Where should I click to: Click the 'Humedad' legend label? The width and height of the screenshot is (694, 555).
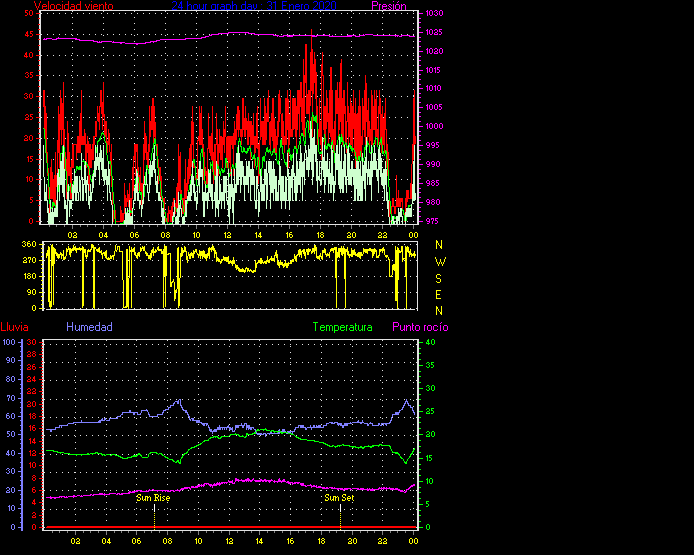(x=89, y=327)
